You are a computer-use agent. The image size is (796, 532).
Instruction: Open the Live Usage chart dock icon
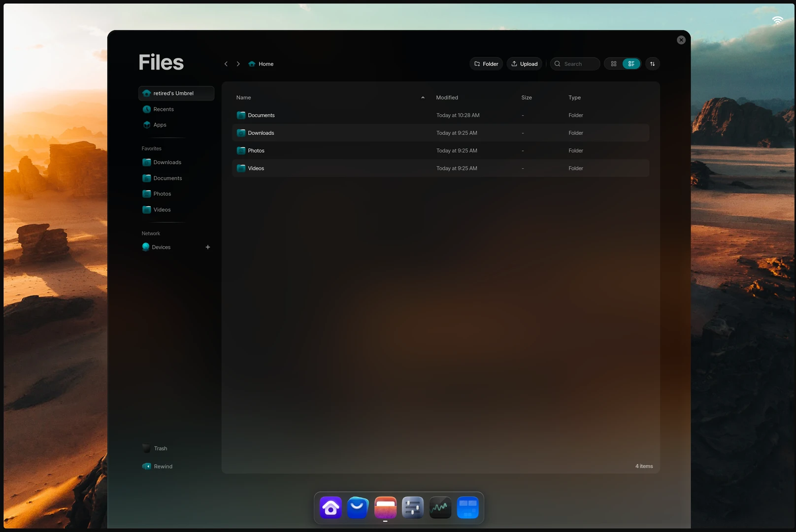click(x=440, y=507)
